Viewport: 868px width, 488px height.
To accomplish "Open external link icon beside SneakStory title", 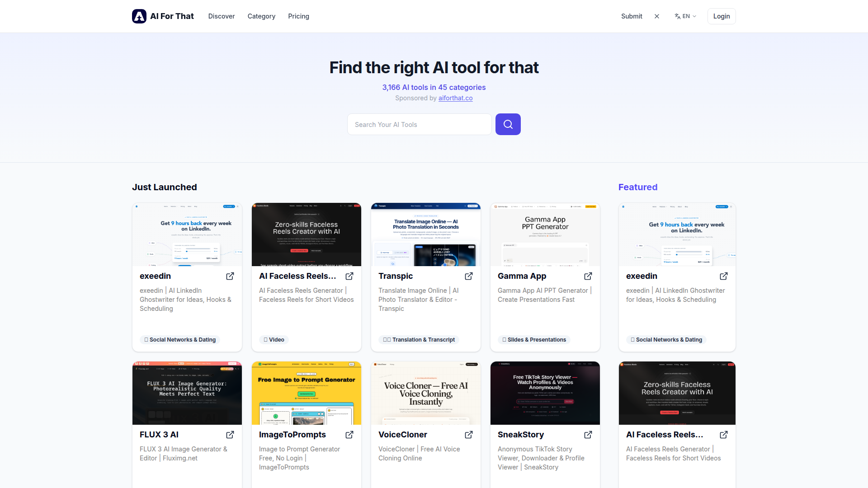I will pos(588,435).
